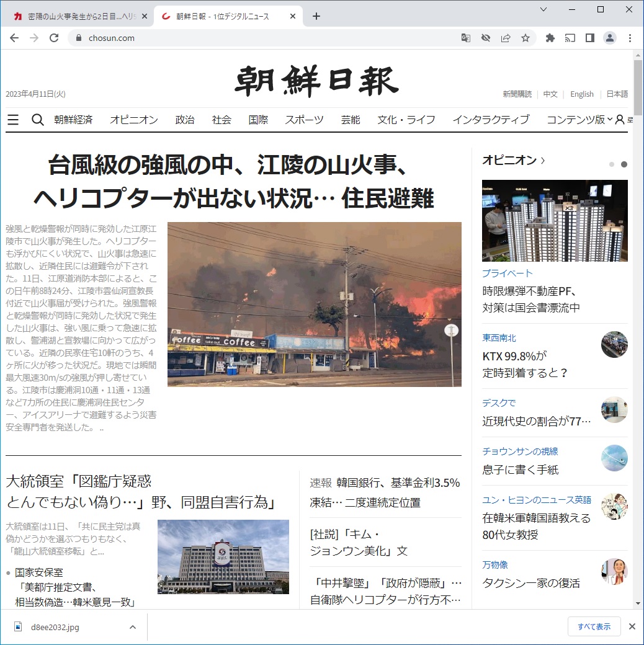The image size is (644, 645).
Task: Open the 政治 navigation menu item
Action: (x=185, y=120)
